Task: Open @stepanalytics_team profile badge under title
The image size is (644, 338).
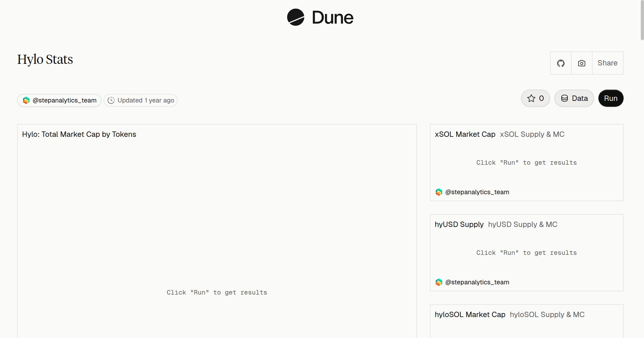Action: point(59,100)
